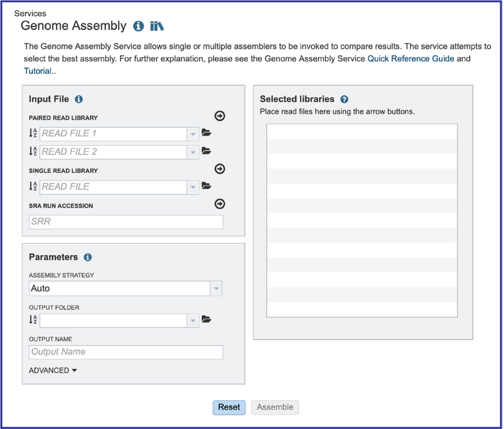Browse folder for Read File 2
Screen dimensions: 504x429
[x=206, y=151]
